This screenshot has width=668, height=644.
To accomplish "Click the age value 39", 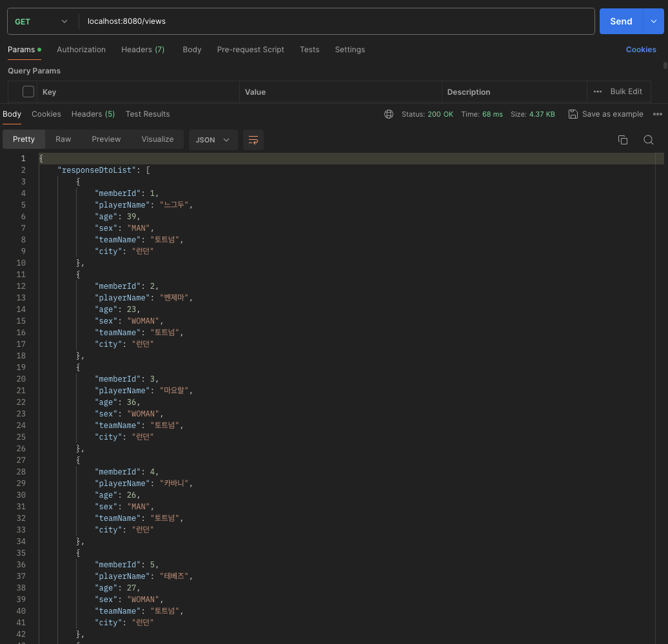I will [132, 217].
